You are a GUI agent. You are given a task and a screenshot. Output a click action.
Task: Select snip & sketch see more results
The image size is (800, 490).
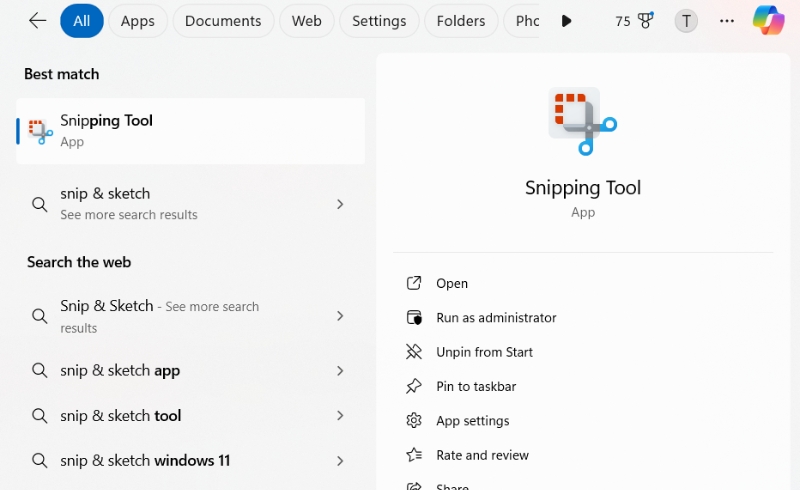pos(190,204)
